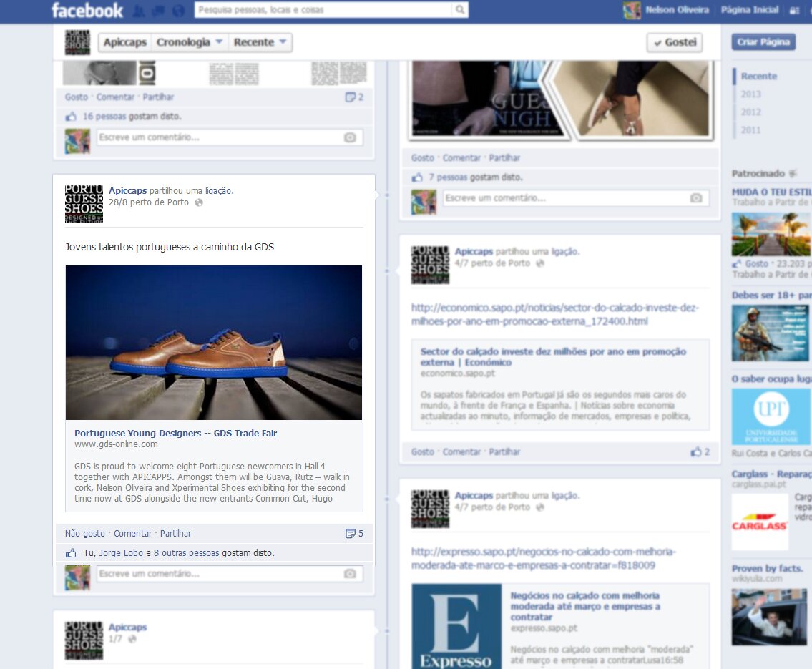Open 8 outras pessoas likes list
The image size is (812, 669).
coord(186,553)
